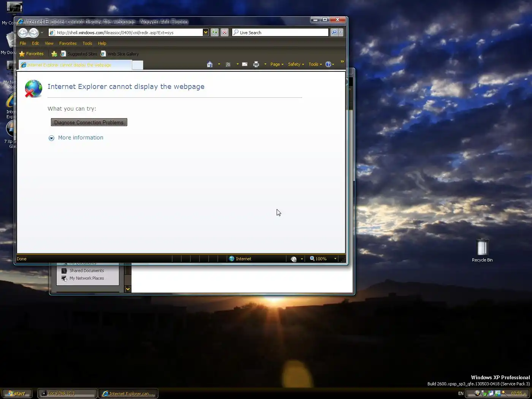The width and height of the screenshot is (532, 399).
Task: Open search provider options dropdown arrow
Action: (341, 33)
